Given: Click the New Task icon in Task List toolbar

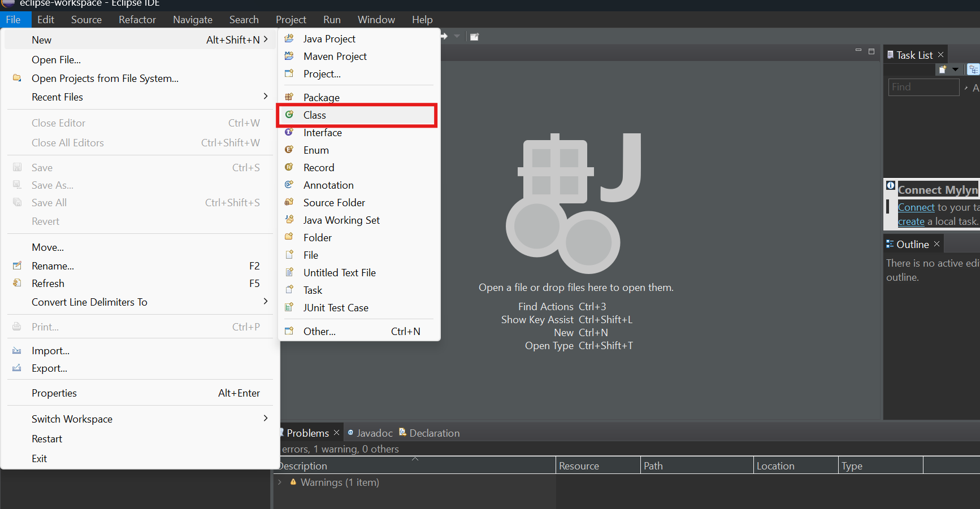Looking at the screenshot, I should [942, 69].
